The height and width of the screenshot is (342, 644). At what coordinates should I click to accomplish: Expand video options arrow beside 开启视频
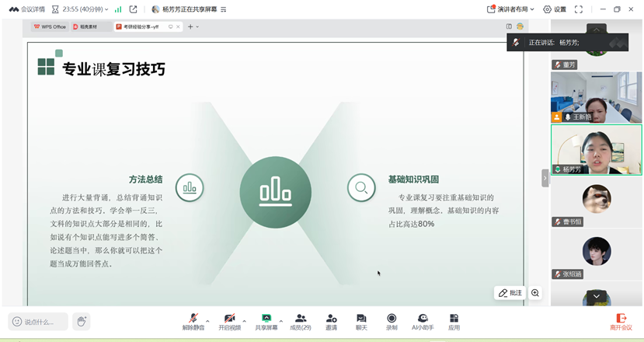tap(244, 319)
